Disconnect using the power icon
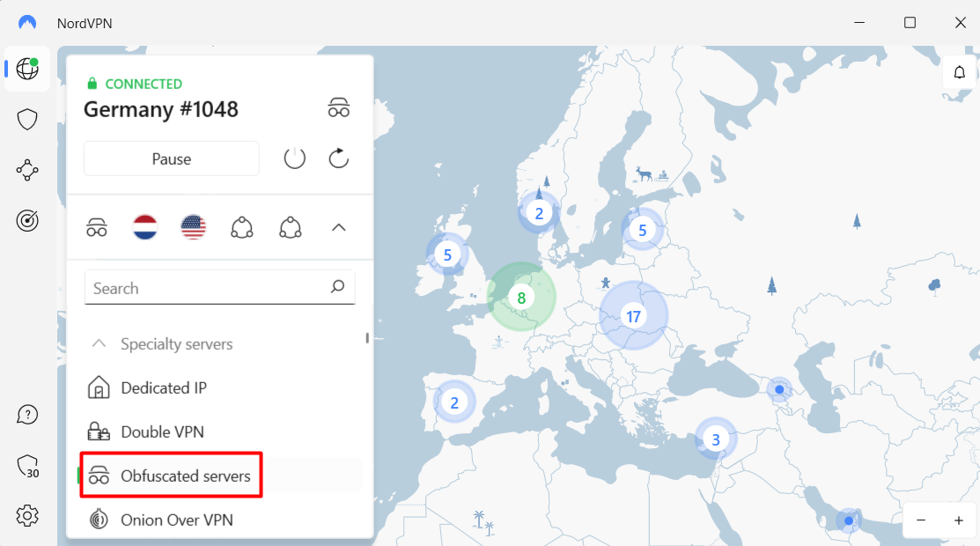Viewport: 980px width, 546px height. 294,159
